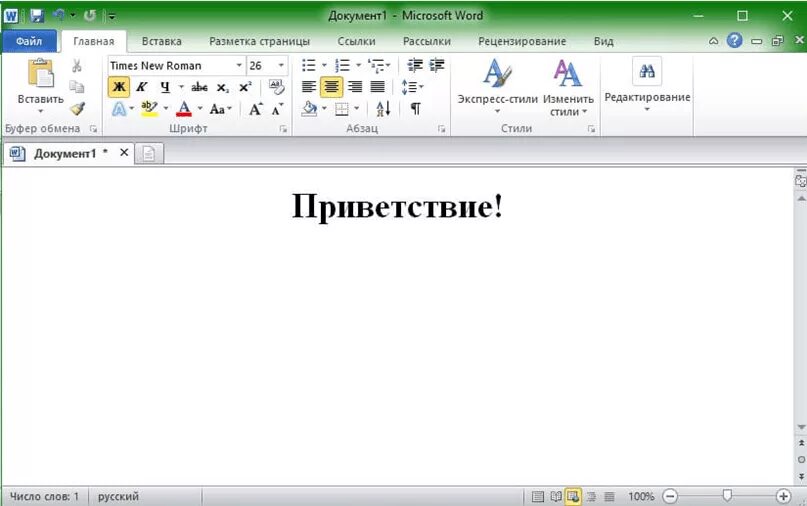Viewport: 807px width, 506px height.
Task: Justify paragraph text
Action: pyautogui.click(x=377, y=87)
